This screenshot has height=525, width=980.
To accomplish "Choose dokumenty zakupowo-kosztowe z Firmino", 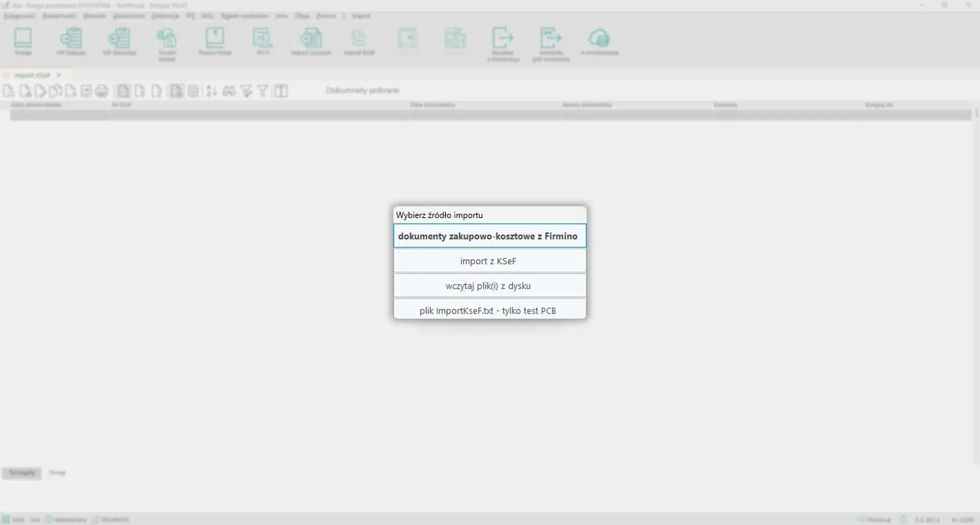I will pyautogui.click(x=489, y=236).
